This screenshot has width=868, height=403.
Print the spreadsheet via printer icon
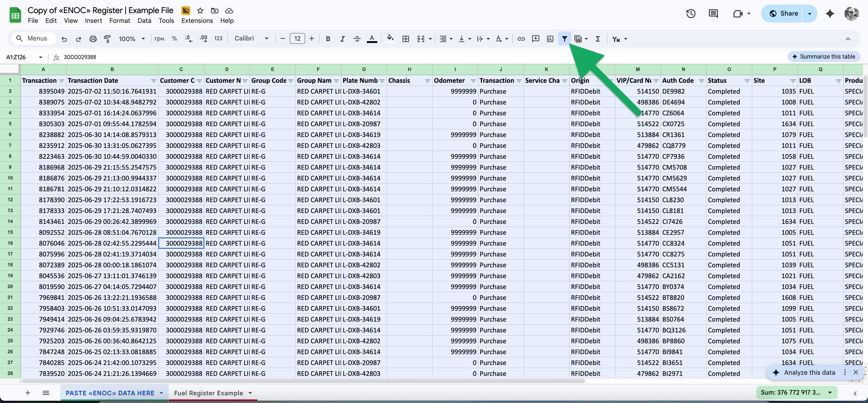93,39
